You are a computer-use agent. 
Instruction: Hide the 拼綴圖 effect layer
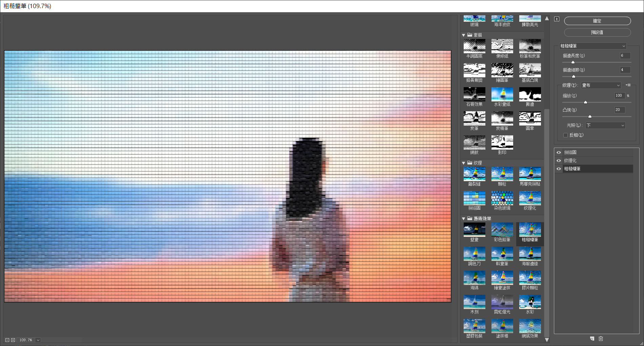click(559, 153)
